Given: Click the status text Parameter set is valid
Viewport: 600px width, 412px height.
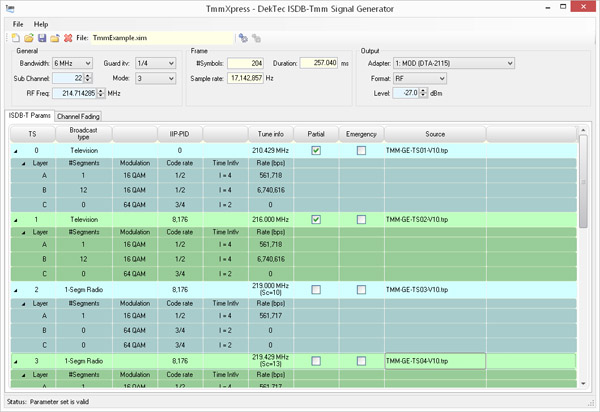Looking at the screenshot, I should [x=59, y=402].
